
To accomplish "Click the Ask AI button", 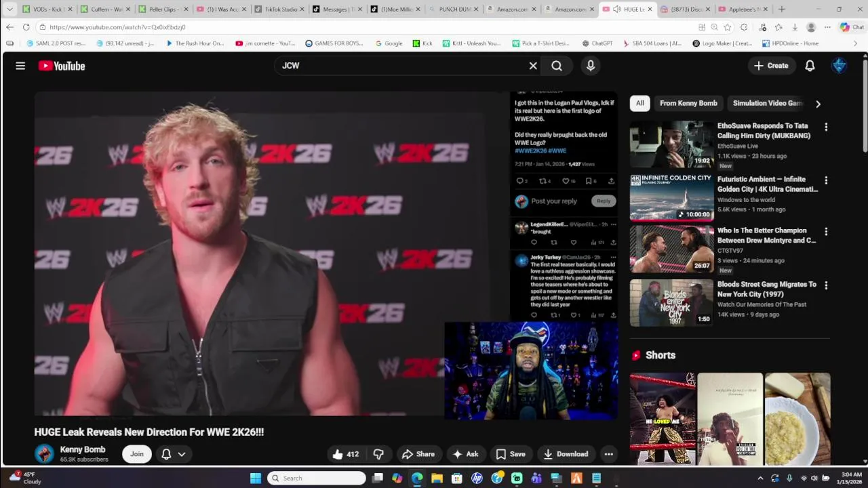I will click(x=466, y=454).
